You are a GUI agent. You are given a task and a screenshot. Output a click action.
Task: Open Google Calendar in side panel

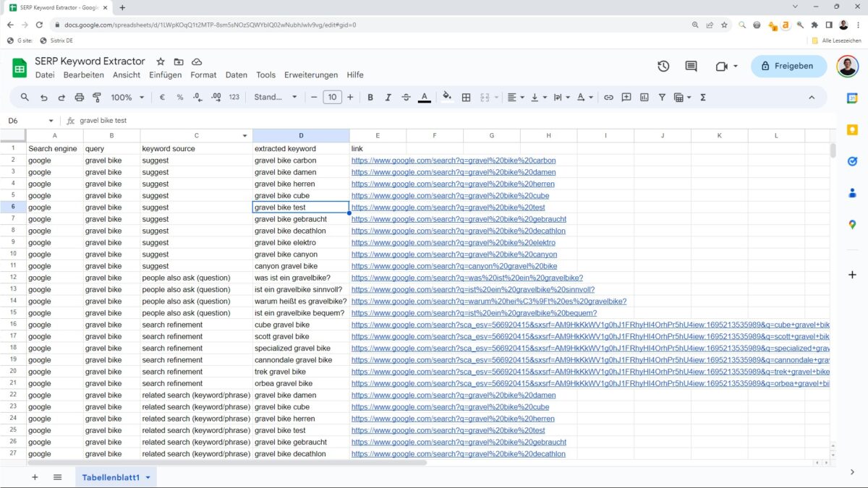[x=852, y=98]
